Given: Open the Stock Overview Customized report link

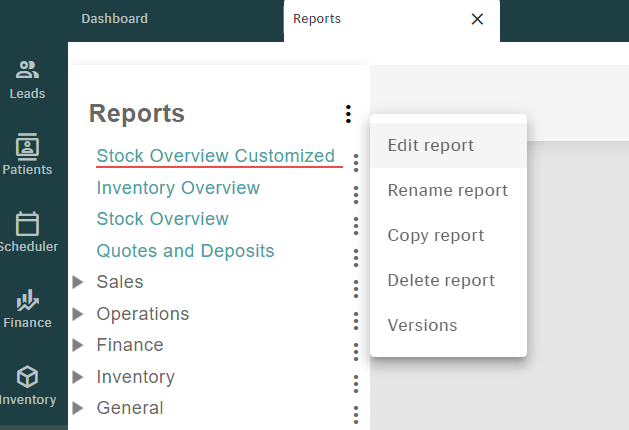Looking at the screenshot, I should (x=215, y=156).
